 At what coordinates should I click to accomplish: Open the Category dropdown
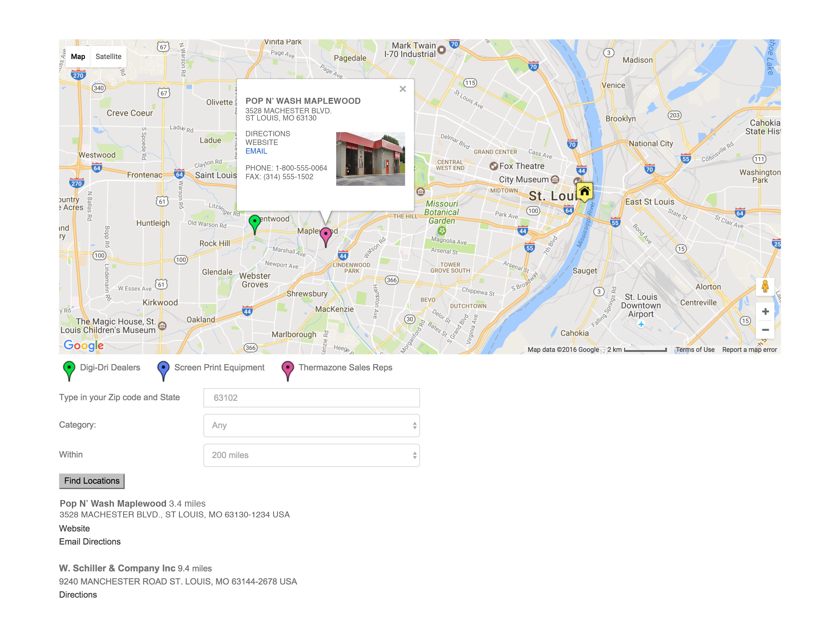(311, 425)
